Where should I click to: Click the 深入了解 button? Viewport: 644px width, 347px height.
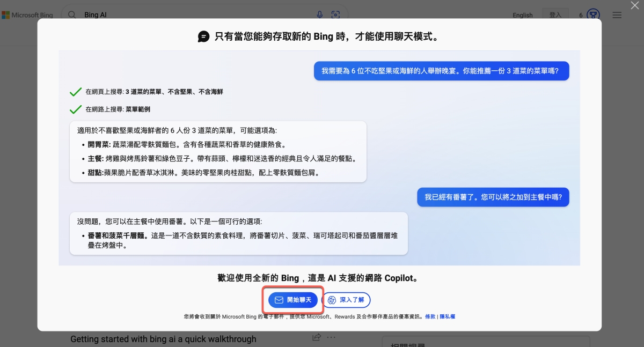tap(346, 300)
